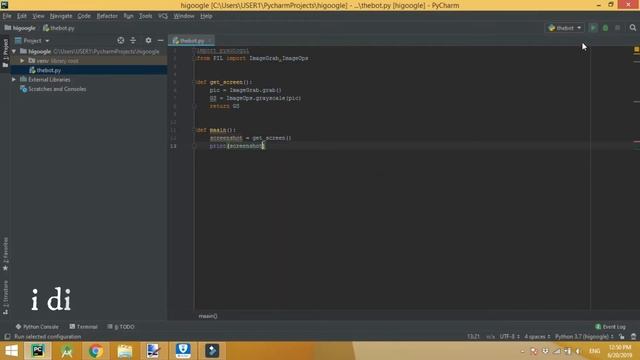Open PyCharm from the taskbar

[38, 351]
